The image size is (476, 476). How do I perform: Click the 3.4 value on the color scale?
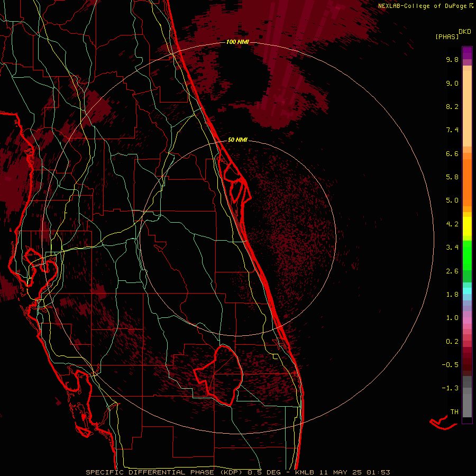point(452,248)
